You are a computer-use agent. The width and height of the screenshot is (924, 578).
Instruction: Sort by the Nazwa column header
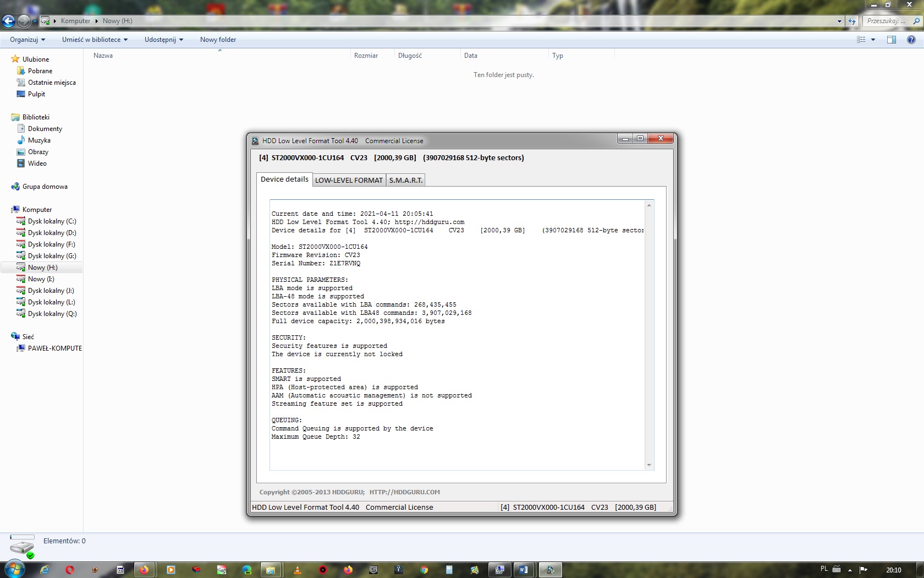point(219,56)
